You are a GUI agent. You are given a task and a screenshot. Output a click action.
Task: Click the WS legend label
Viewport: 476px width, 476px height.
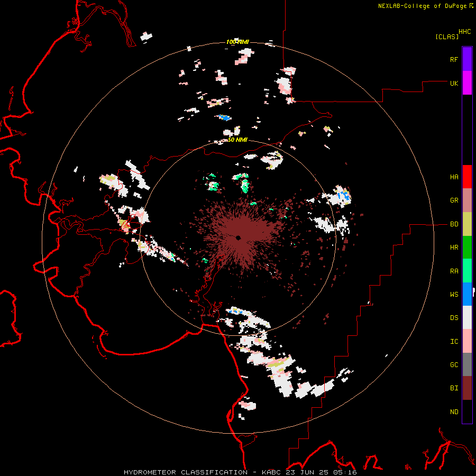454,294
